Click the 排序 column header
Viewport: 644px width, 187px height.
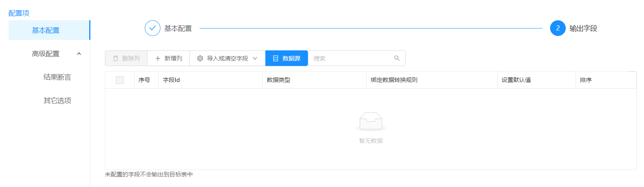586,80
